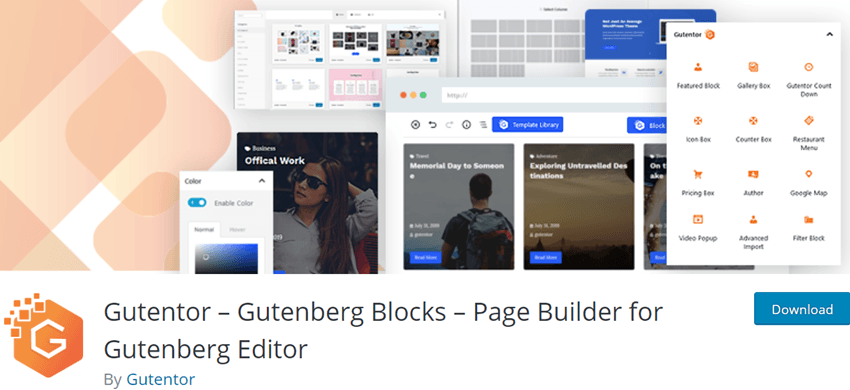Choose the Google Map pin icon
Image resolution: width=850 pixels, height=390 pixels.
pos(808,174)
